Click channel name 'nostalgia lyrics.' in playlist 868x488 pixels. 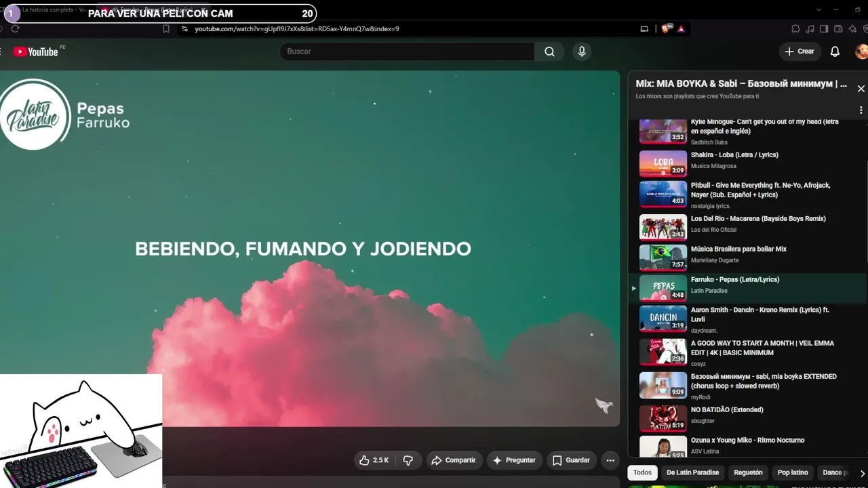coord(711,206)
